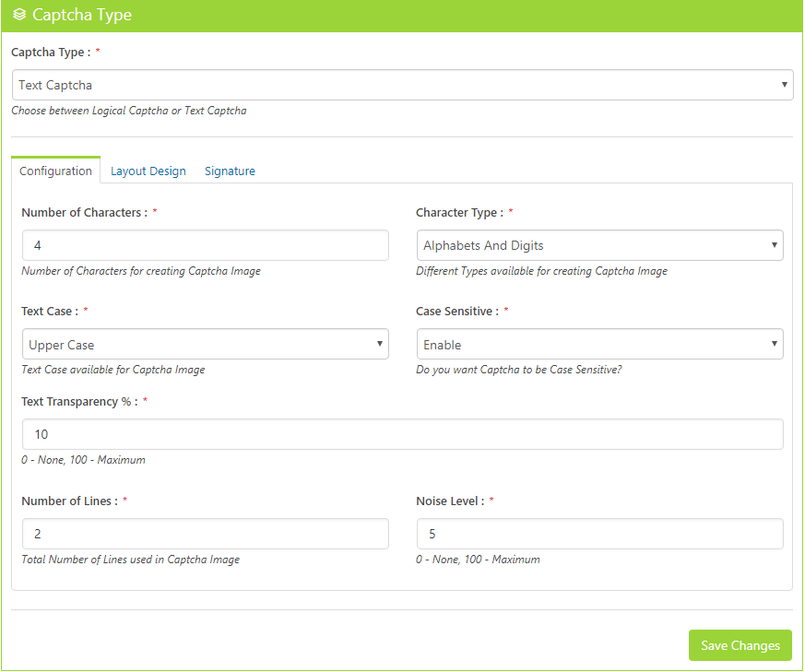Screen dimensions: 805x672
Task: Click the Character Type label
Action: (x=459, y=212)
